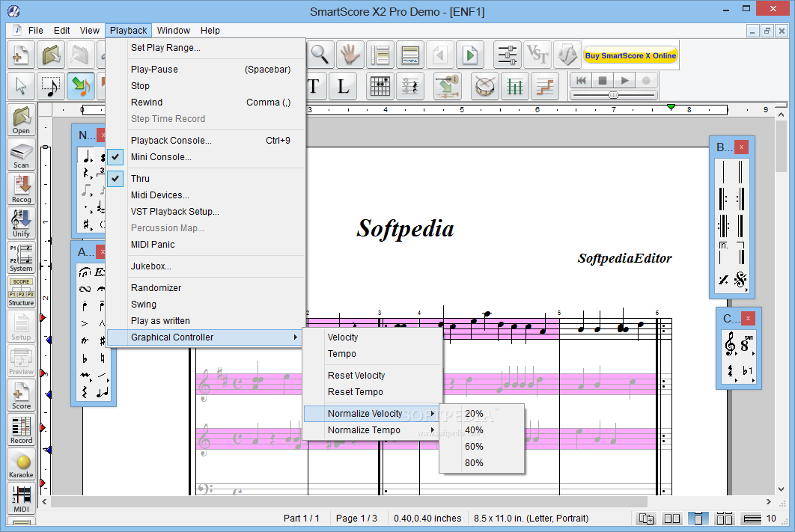The image size is (795, 532).
Task: Open the Playback menu
Action: point(128,31)
